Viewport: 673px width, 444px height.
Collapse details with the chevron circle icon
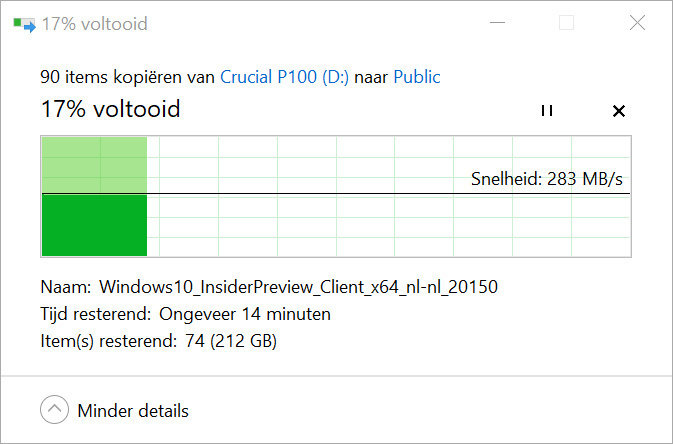tap(54, 410)
